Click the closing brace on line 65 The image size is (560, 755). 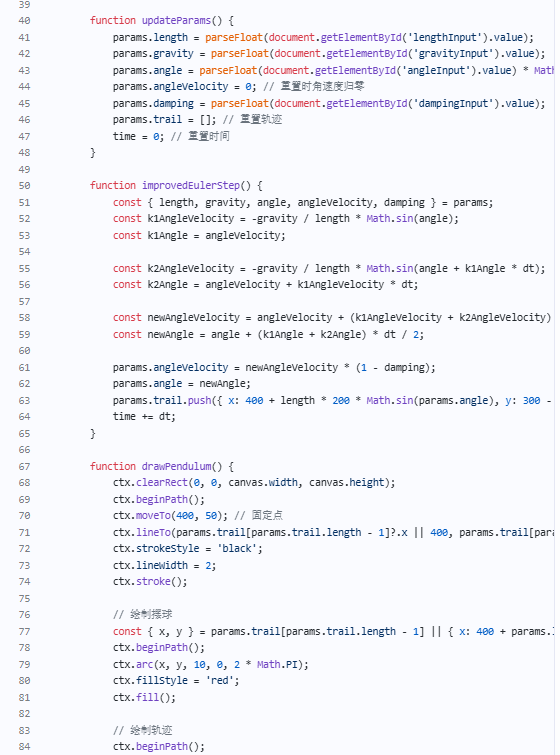(92, 434)
